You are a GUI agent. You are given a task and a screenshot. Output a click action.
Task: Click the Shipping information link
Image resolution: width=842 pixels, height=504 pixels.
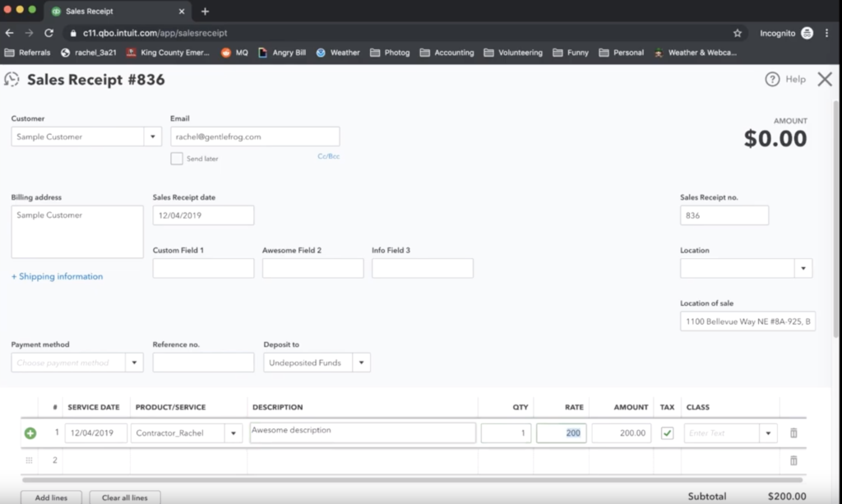(57, 277)
